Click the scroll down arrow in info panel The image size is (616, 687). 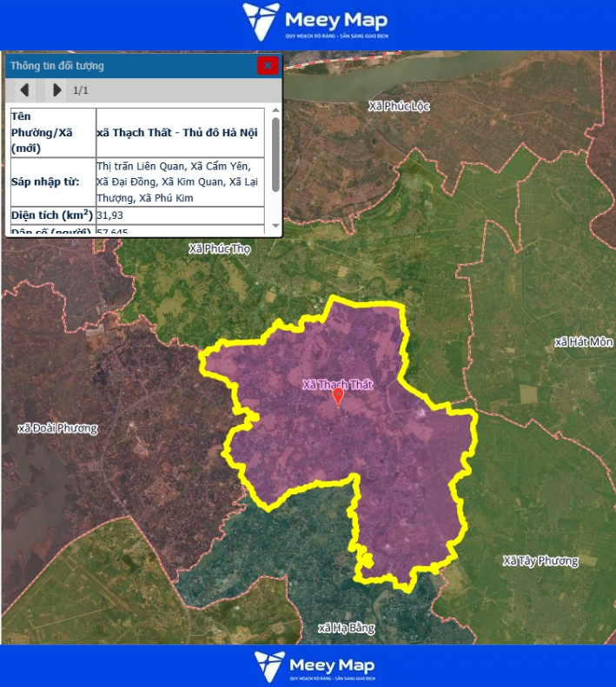(x=275, y=226)
